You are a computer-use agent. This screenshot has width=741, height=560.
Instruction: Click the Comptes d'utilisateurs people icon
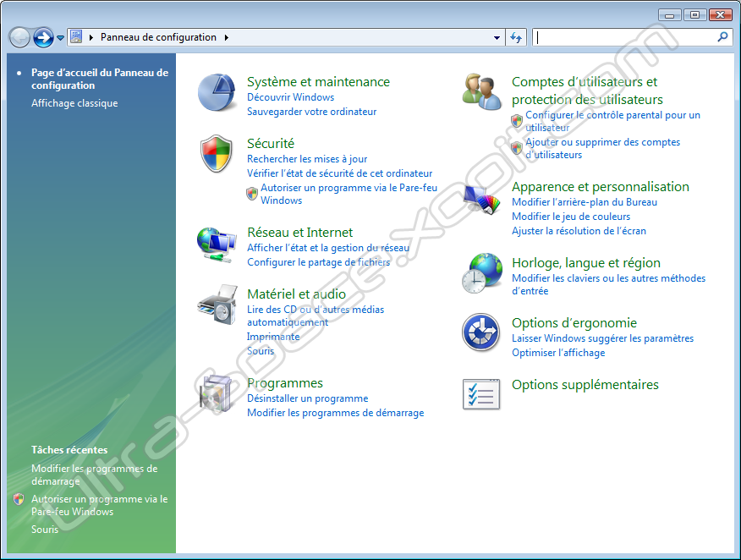(481, 91)
